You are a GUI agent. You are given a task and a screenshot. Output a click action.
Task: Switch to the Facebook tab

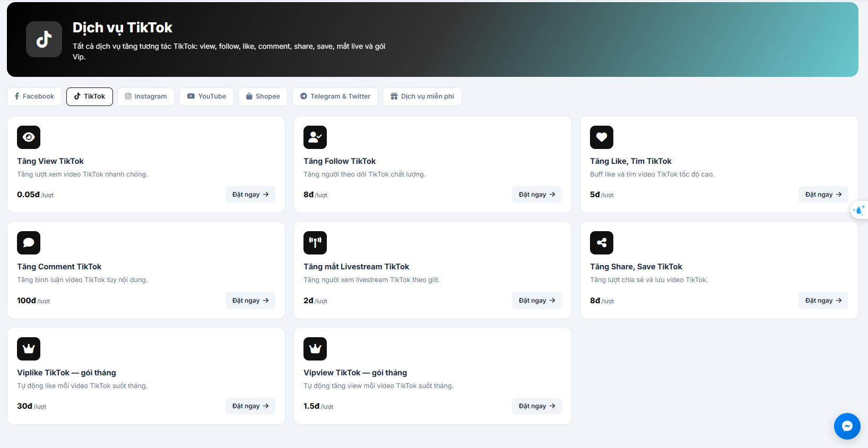34,96
